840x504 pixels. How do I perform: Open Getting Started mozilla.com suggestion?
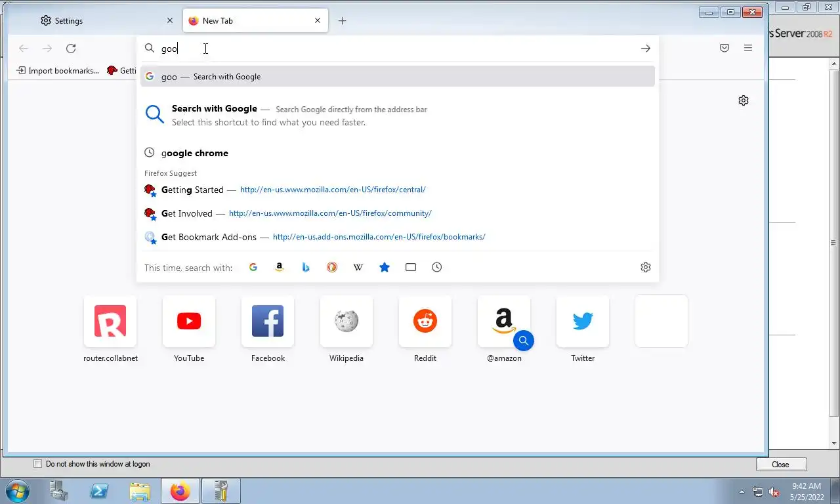pyautogui.click(x=398, y=190)
